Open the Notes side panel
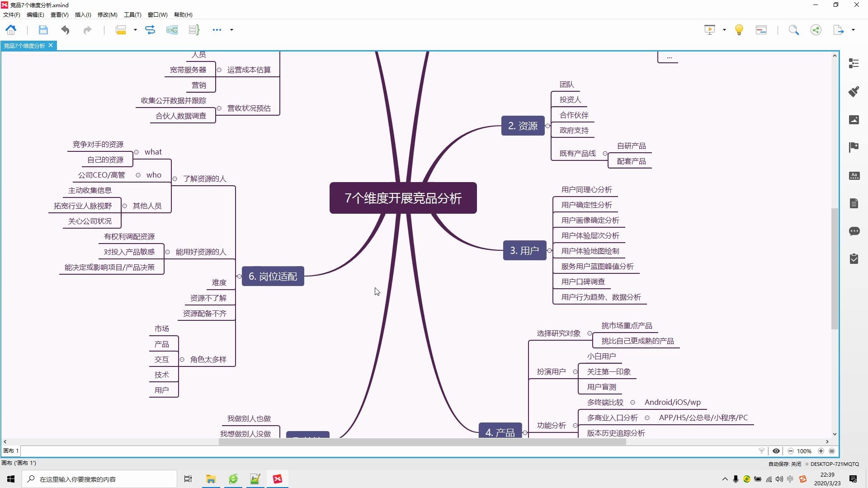The height and width of the screenshot is (488, 868). pos(854,203)
